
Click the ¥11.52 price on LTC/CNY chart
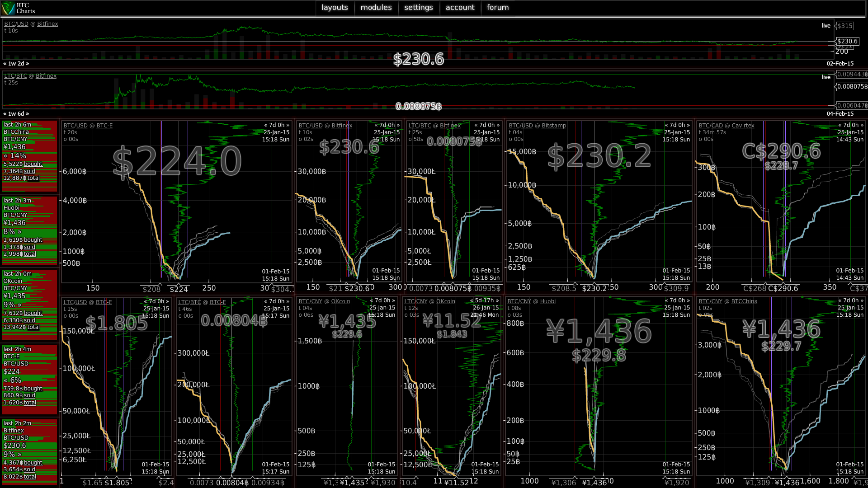[x=452, y=321]
